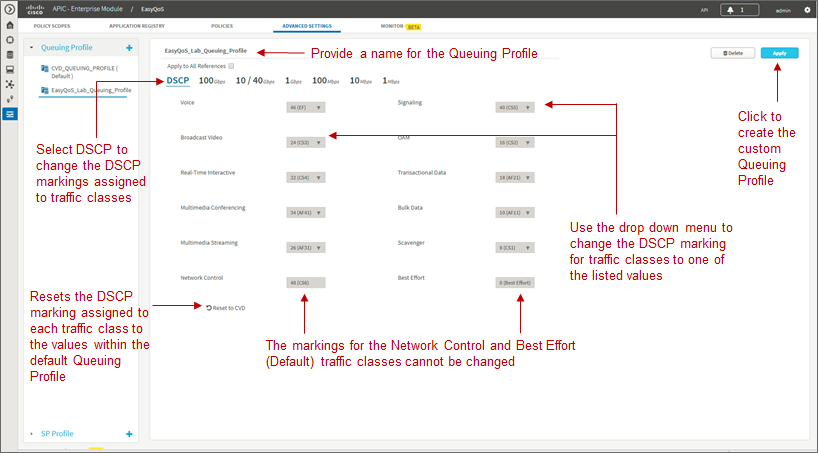
Task: Toggle the Apply to All References checkbox
Action: (x=231, y=66)
